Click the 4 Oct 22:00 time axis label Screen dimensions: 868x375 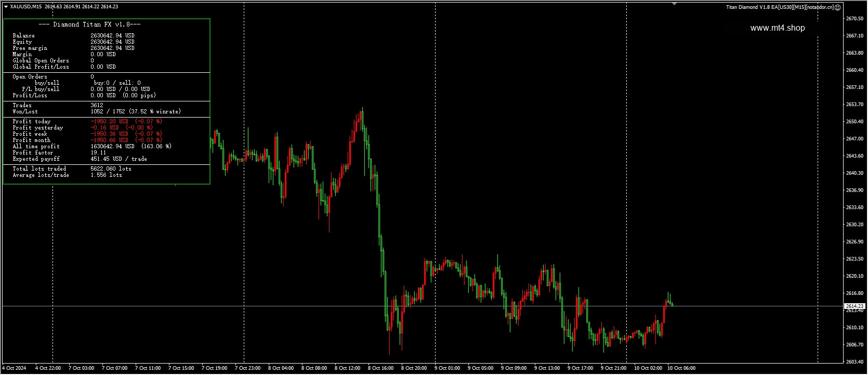(48, 368)
